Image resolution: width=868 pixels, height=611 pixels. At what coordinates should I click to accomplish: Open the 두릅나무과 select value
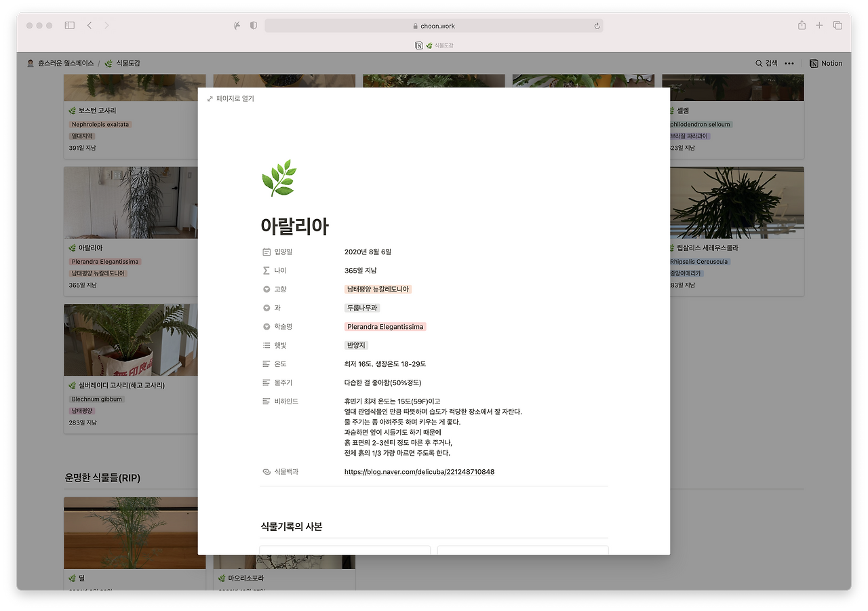point(362,308)
